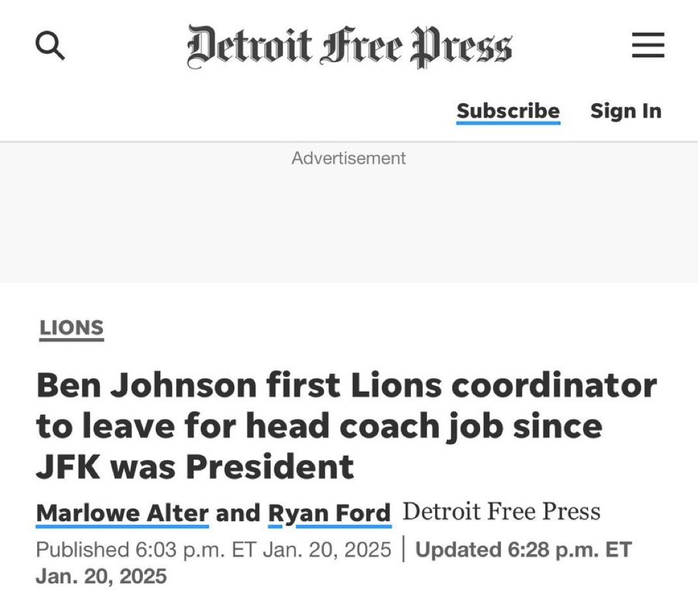Image resolution: width=698 pixels, height=616 pixels.
Task: Click the blue underline beneath Subscribe
Action: (508, 123)
